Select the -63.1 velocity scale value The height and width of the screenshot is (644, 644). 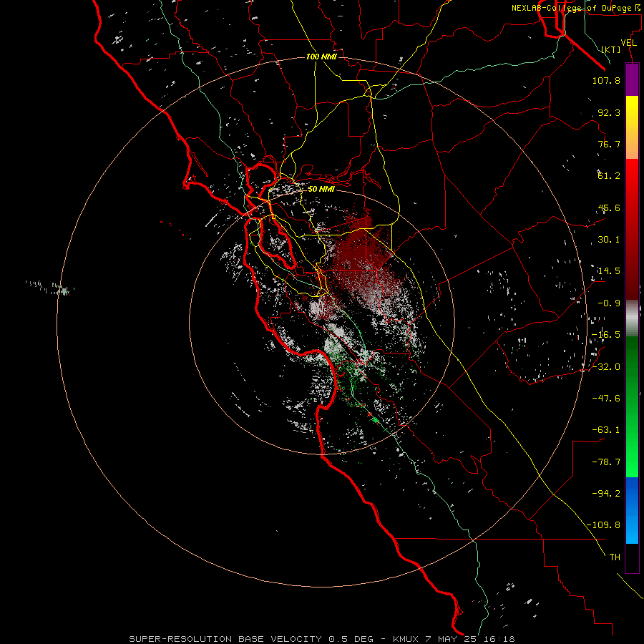[606, 430]
